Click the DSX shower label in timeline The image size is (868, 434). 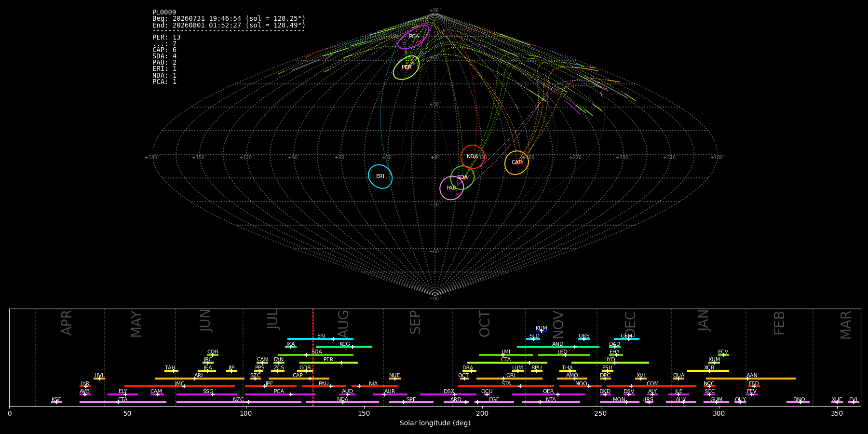coord(449,392)
